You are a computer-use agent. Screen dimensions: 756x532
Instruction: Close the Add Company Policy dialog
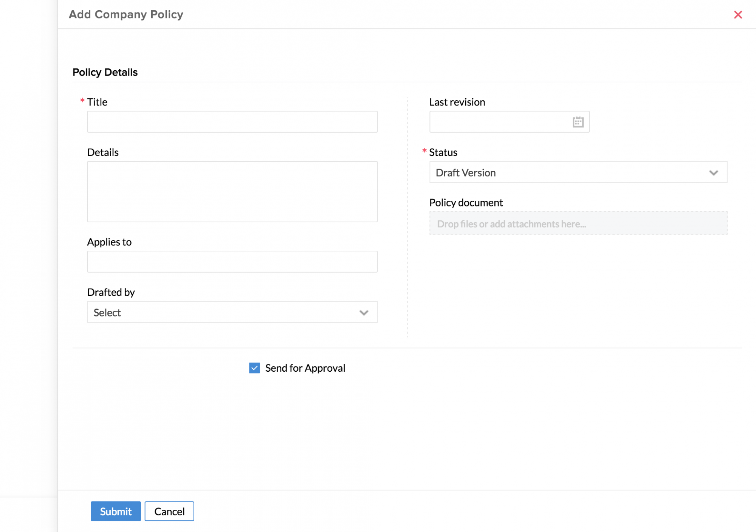pos(737,15)
